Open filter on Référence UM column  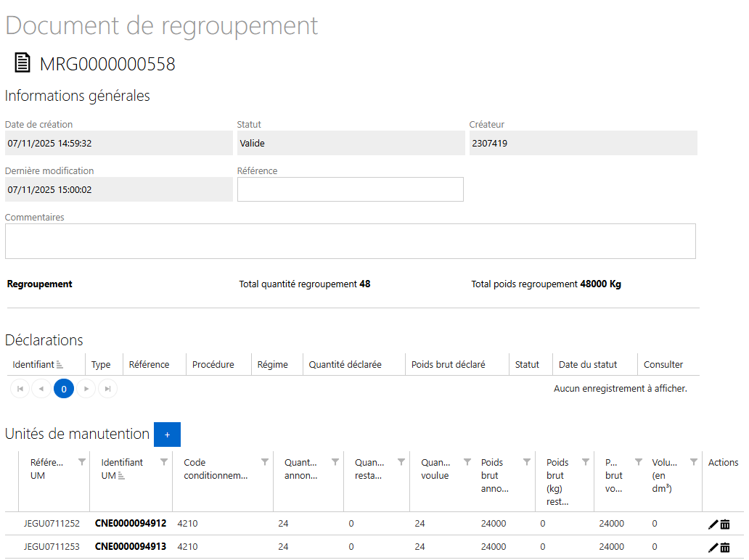(82, 462)
